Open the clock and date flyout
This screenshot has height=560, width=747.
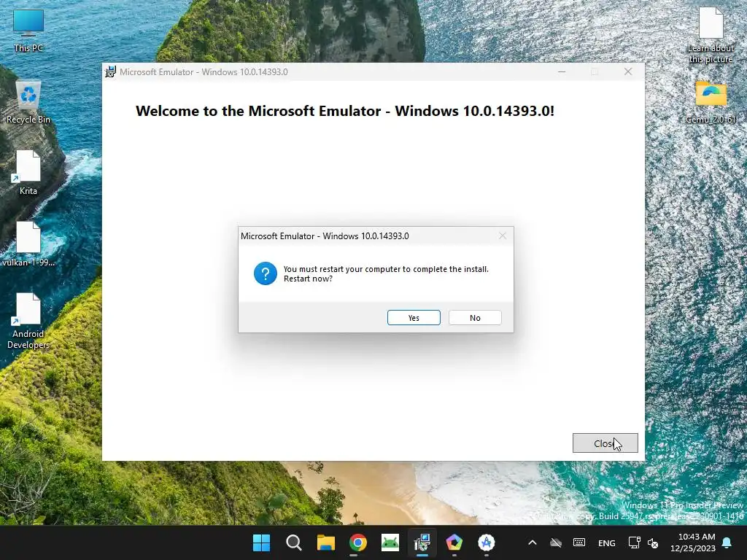pyautogui.click(x=693, y=542)
